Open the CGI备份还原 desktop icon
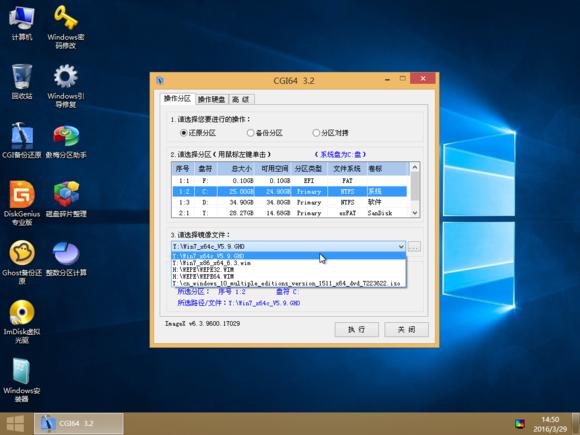The height and width of the screenshot is (435, 580). [22, 141]
